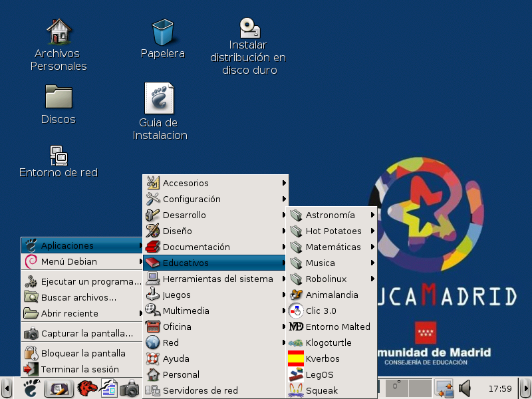Image resolution: width=532 pixels, height=399 pixels.
Task: Click the network monitor applet in panel
Action: (444, 388)
